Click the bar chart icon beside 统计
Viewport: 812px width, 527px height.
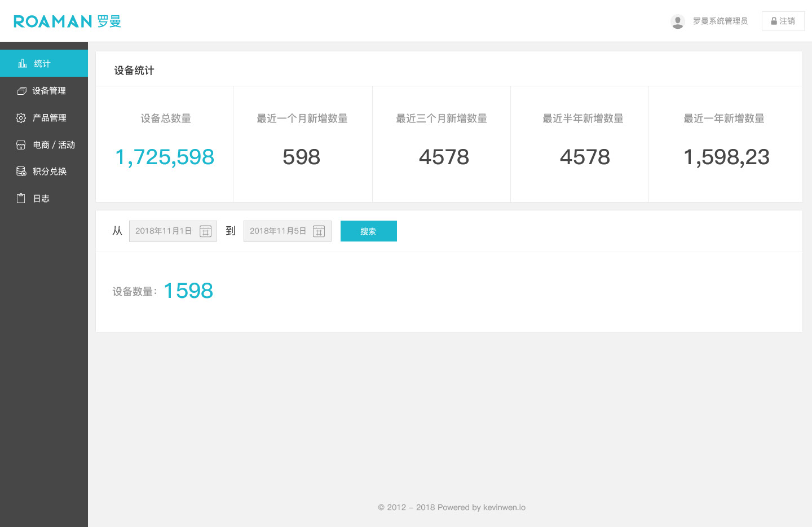[23, 63]
